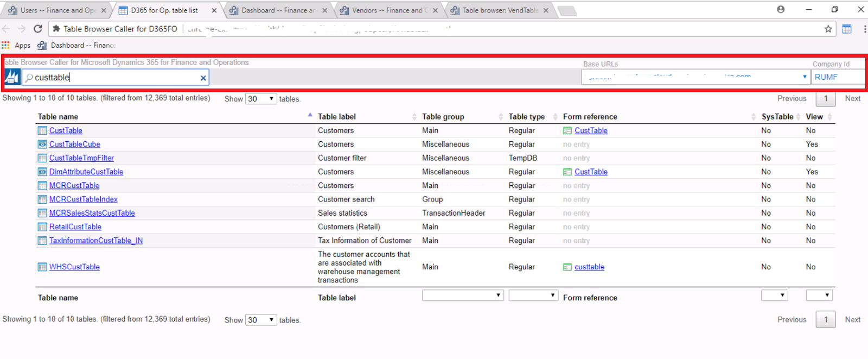The image size is (868, 359).
Task: Open the WHSCustTable table link
Action: coord(74,267)
